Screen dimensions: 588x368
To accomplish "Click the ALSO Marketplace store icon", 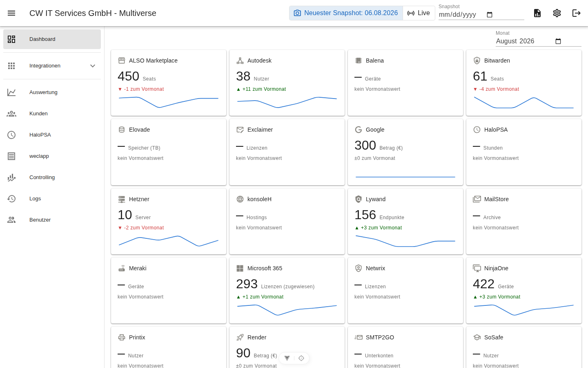I will (122, 61).
